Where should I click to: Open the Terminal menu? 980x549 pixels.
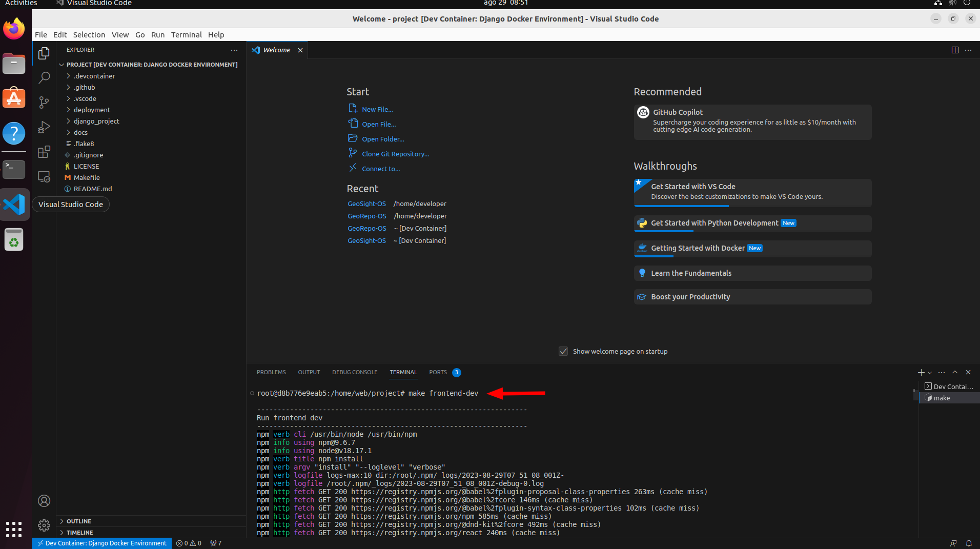coord(186,35)
